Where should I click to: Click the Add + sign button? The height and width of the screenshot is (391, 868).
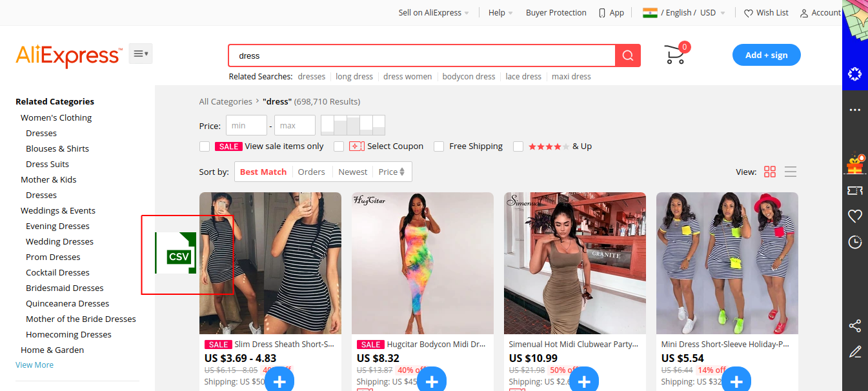[x=767, y=55]
